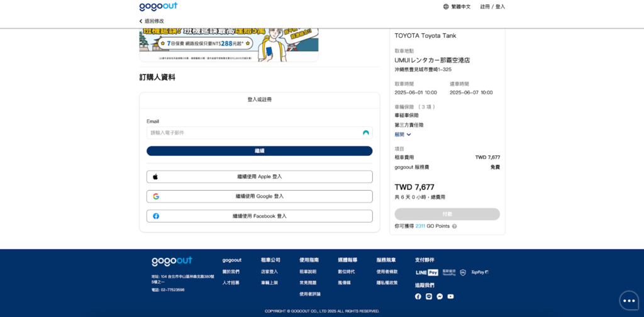Screen dimensions: 644x317
Task: Click the Facebook logo icon in login button
Action: click(x=156, y=216)
